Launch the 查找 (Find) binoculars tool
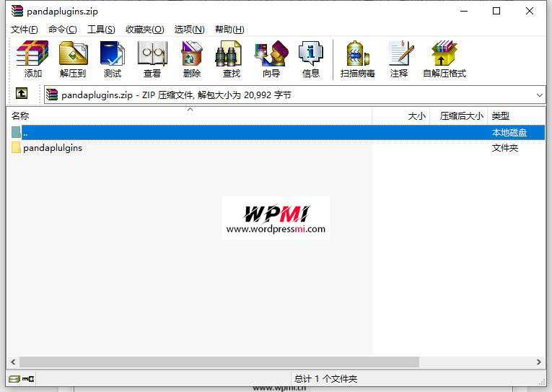 tap(231, 59)
